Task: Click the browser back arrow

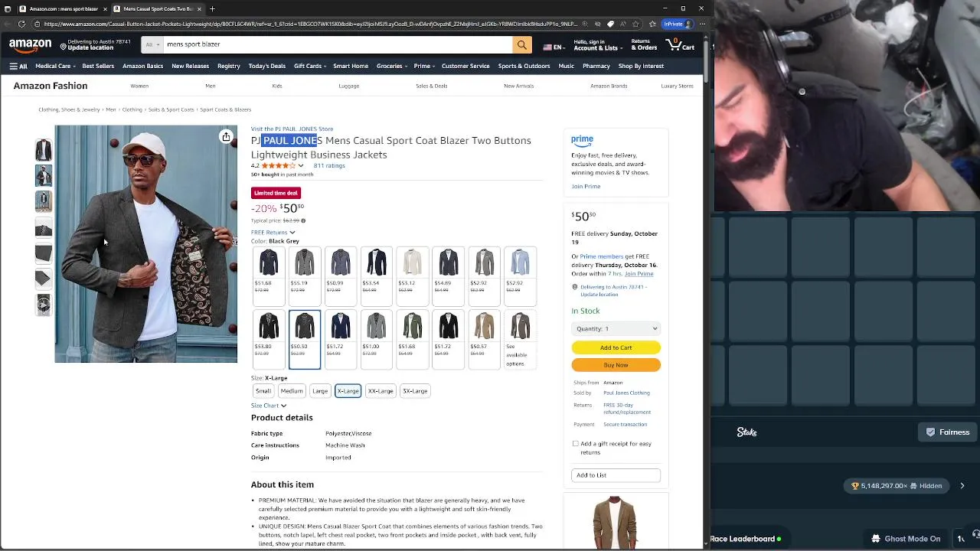Action: pyautogui.click(x=8, y=24)
